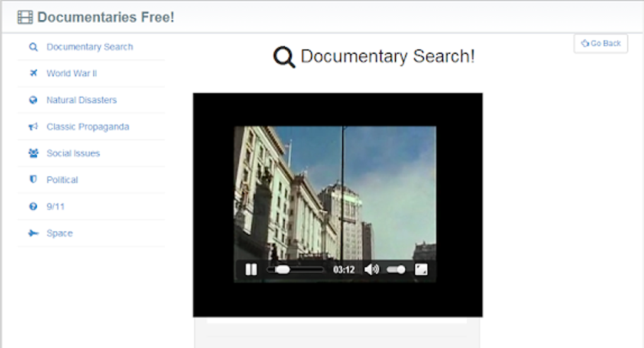The image size is (644, 348).
Task: Click the film strip logo icon
Action: tap(25, 17)
